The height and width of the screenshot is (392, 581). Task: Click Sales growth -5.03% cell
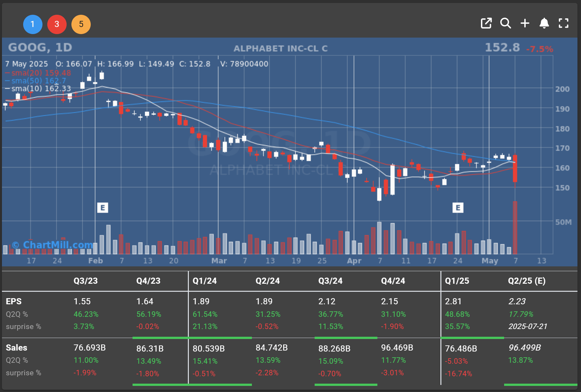[x=456, y=361]
